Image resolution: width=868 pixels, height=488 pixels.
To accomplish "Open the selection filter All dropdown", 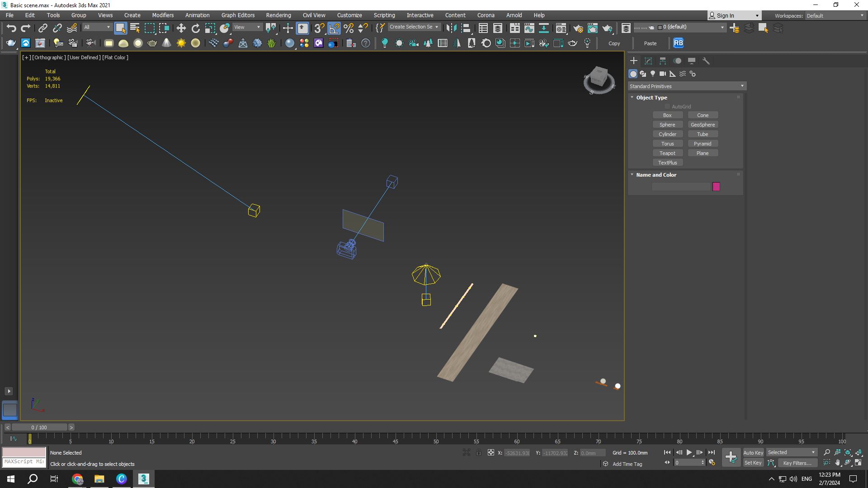I will pos(97,27).
